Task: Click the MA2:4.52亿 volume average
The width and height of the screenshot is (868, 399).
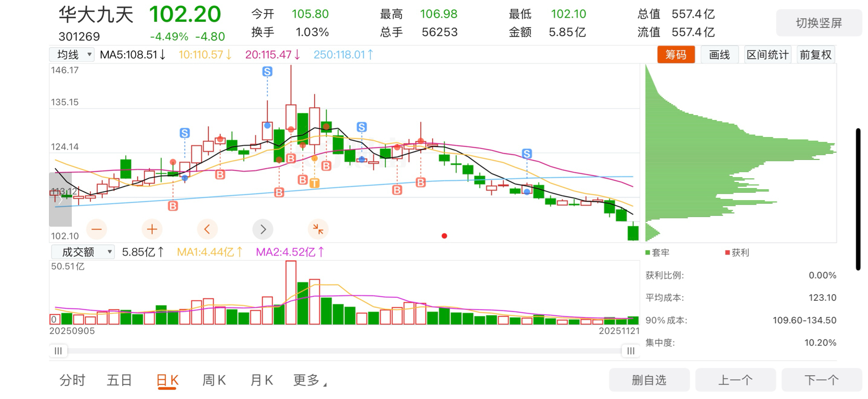Action: 290,252
